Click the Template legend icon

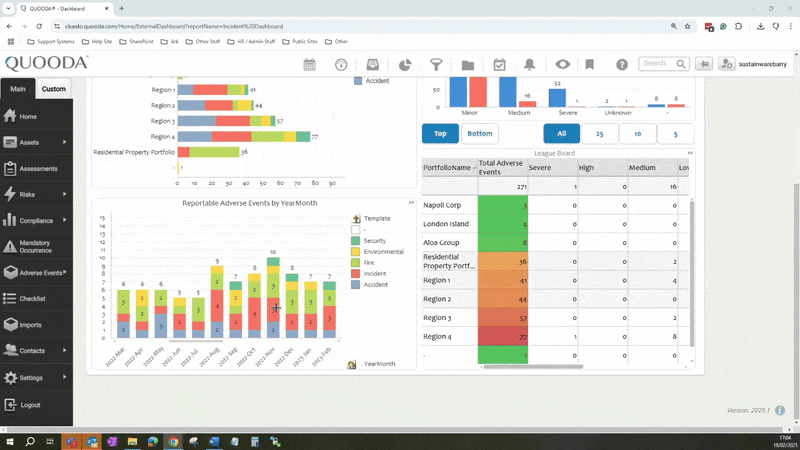(356, 218)
